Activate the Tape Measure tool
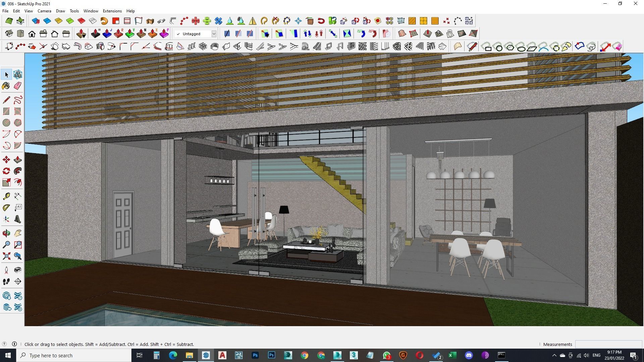The width and height of the screenshot is (644, 362). [6, 196]
